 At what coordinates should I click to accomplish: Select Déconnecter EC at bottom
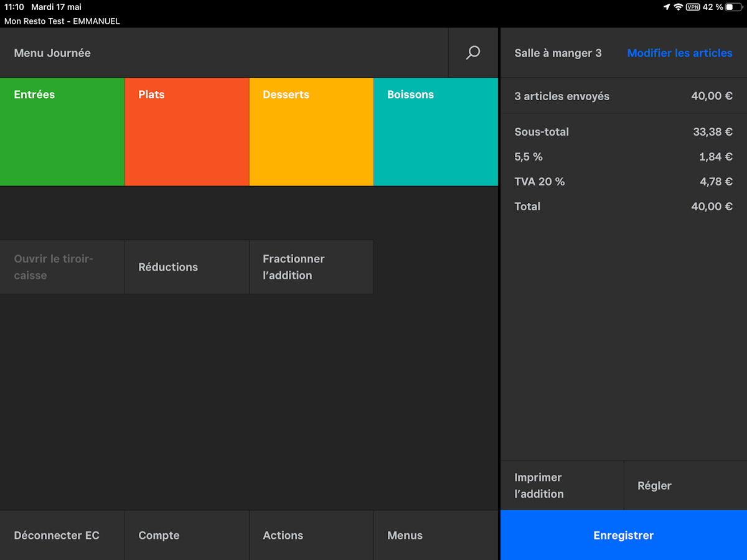pos(62,535)
